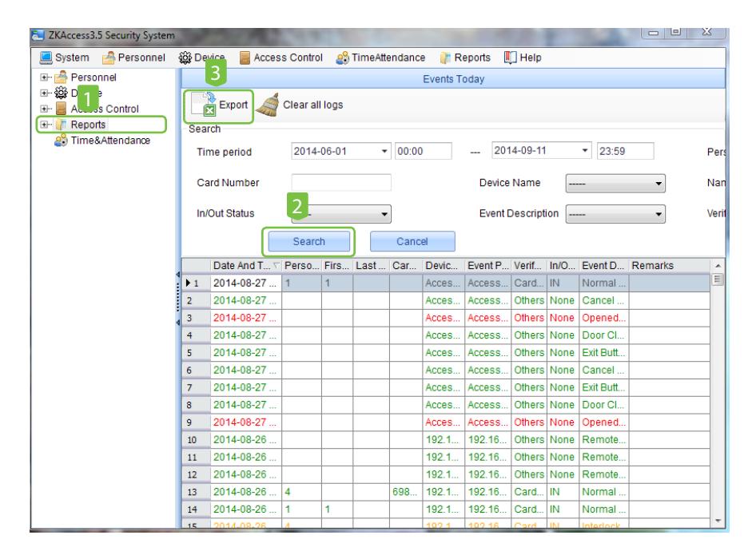This screenshot has width=756, height=559.
Task: Click the Time&Attendance icon in tree
Action: 61,141
